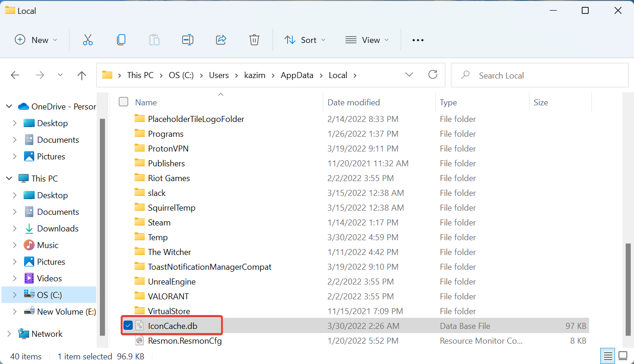This screenshot has width=634, height=364.
Task: Open the Sort dropdown
Action: coord(305,40)
